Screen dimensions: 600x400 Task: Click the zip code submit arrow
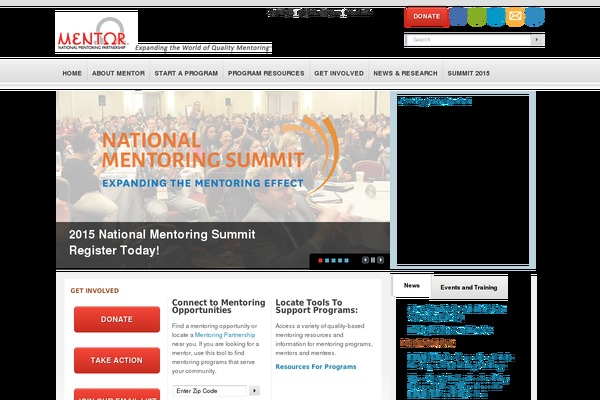(254, 391)
